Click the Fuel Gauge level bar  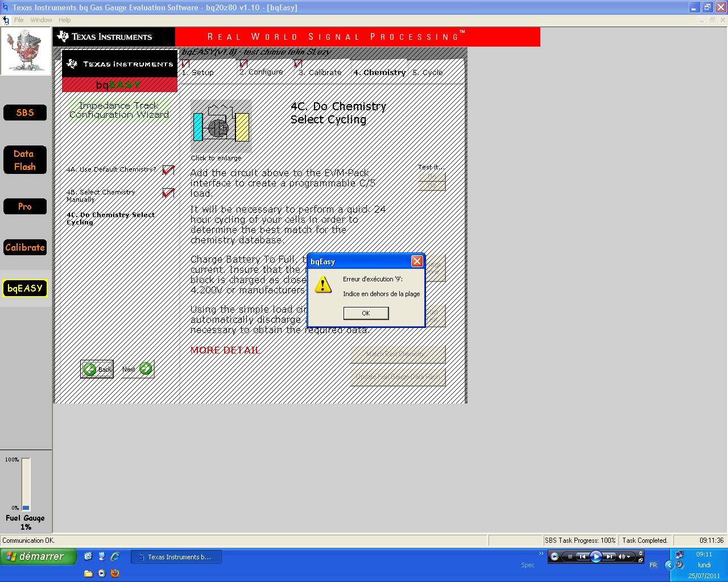pos(26,484)
